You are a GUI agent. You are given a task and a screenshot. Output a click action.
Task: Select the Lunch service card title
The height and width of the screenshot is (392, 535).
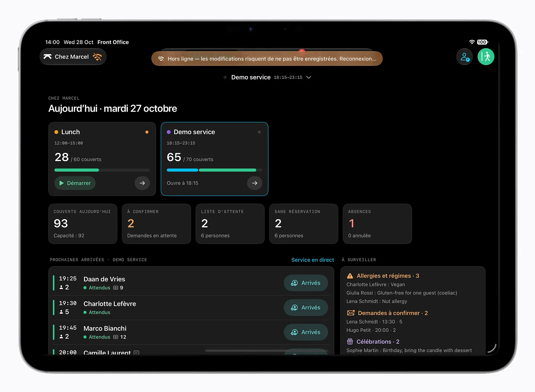[x=71, y=132]
